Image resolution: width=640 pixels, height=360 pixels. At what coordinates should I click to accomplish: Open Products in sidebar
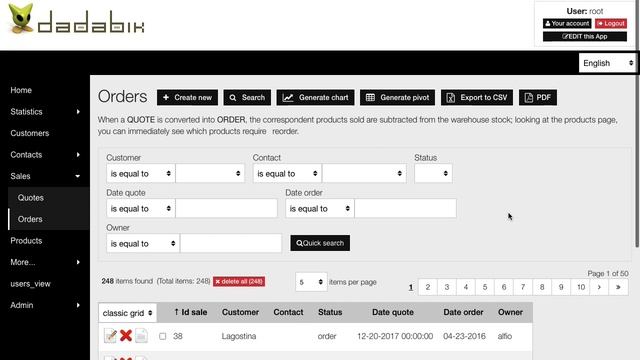point(27,241)
